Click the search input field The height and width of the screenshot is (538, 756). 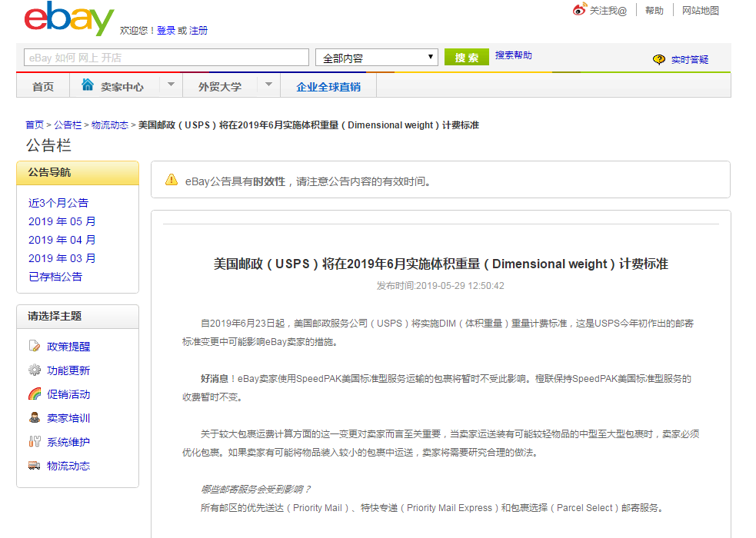166,58
